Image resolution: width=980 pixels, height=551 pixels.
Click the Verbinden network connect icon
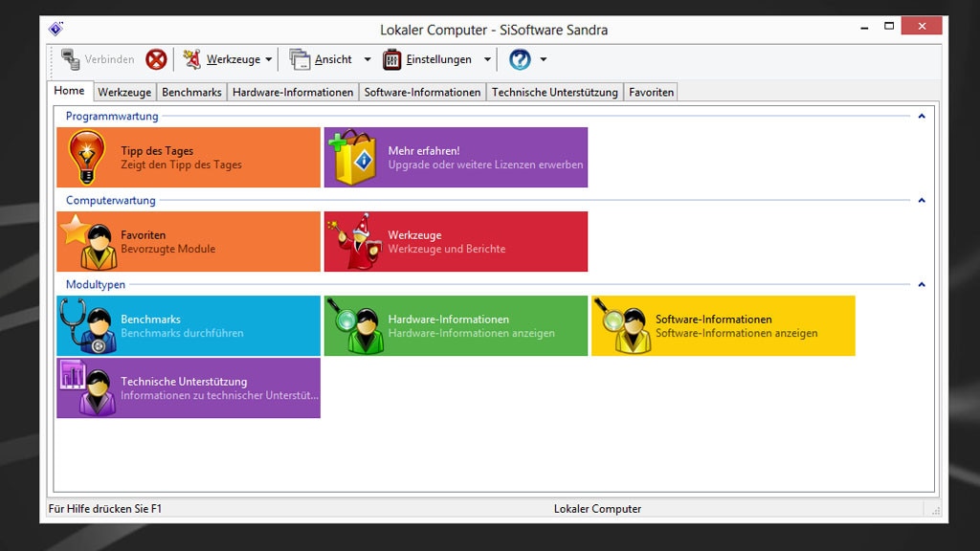70,59
